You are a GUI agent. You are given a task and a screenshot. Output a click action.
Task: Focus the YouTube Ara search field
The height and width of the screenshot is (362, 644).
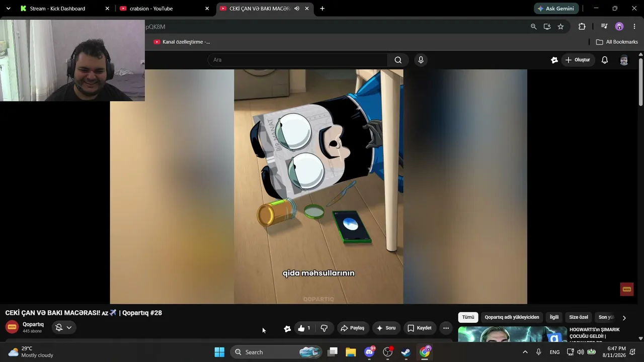[x=298, y=60]
